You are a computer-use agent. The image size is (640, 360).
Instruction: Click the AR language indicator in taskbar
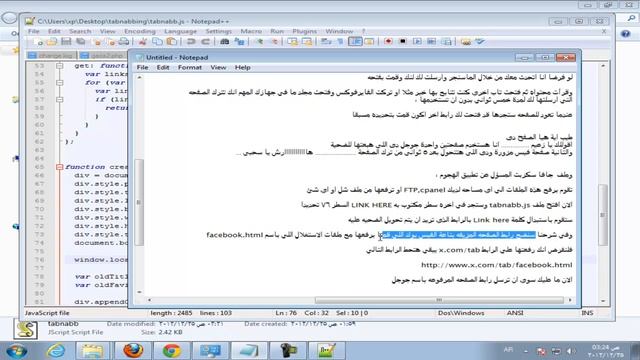(x=508, y=350)
